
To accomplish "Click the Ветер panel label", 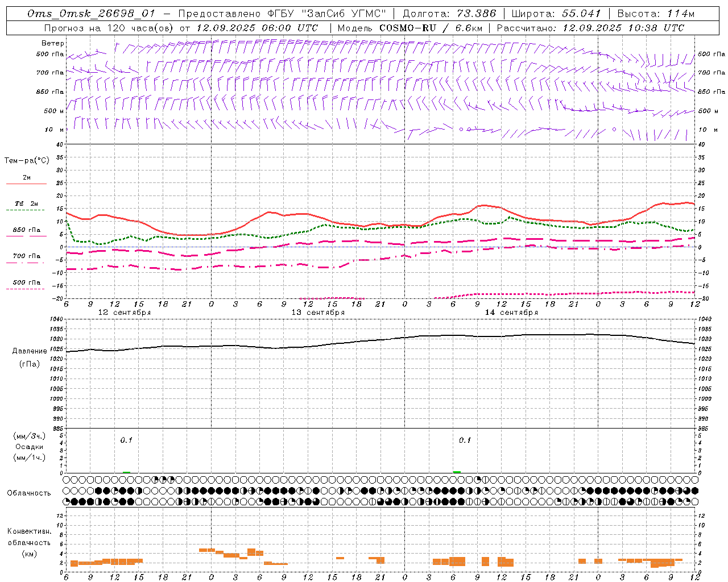I will point(53,43).
